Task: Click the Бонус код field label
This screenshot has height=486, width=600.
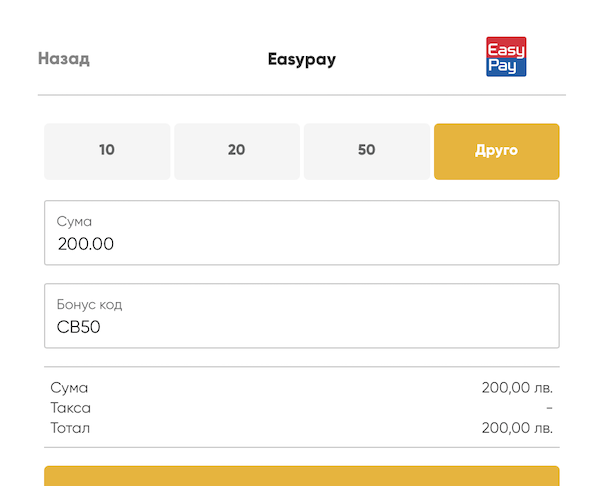Action: (x=90, y=305)
